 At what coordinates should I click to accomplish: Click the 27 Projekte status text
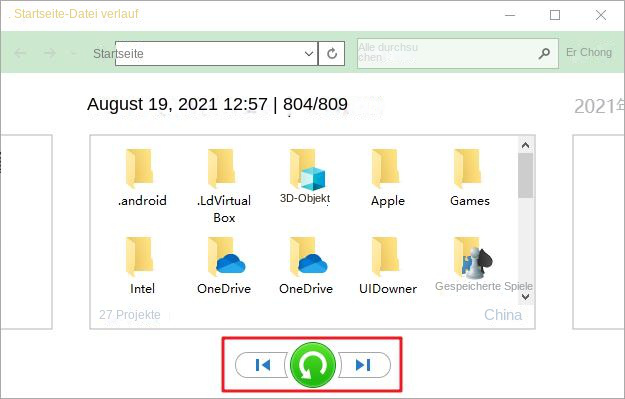(x=130, y=314)
